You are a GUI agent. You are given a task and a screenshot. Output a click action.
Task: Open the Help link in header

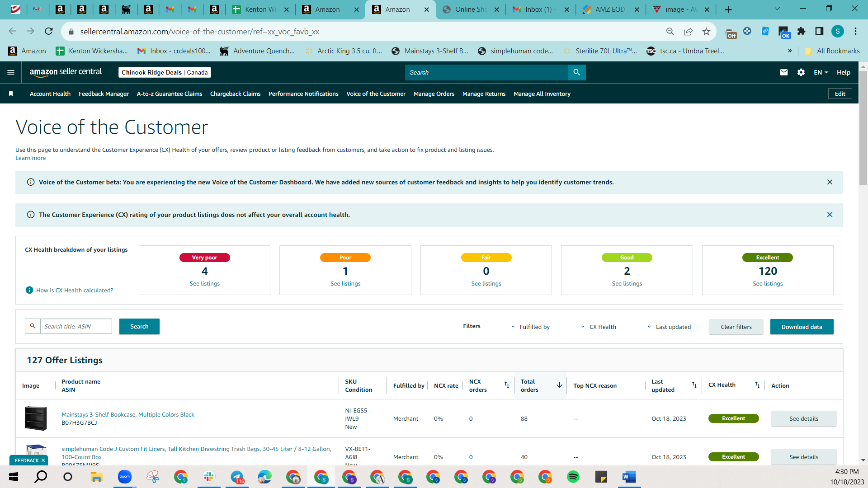point(843,72)
